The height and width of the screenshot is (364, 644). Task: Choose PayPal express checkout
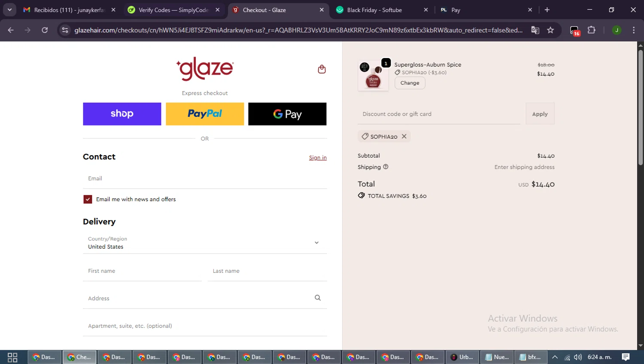coord(205,114)
